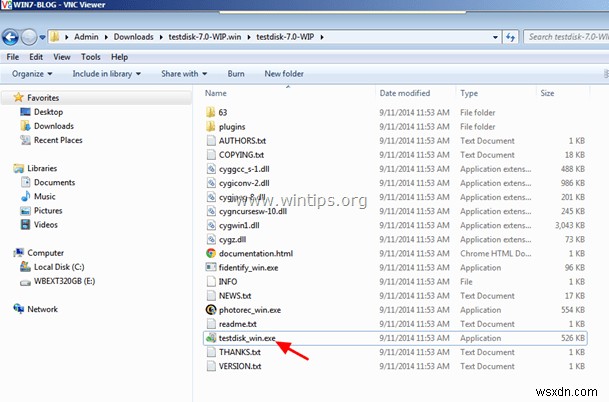The width and height of the screenshot is (609, 402).
Task: Select the fidentify_win.exe application icon
Action: click(211, 267)
